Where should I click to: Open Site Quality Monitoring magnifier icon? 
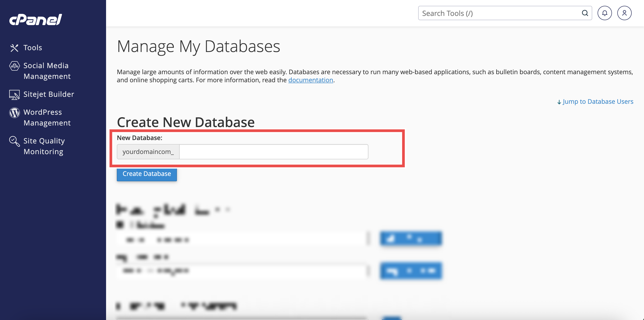14,141
